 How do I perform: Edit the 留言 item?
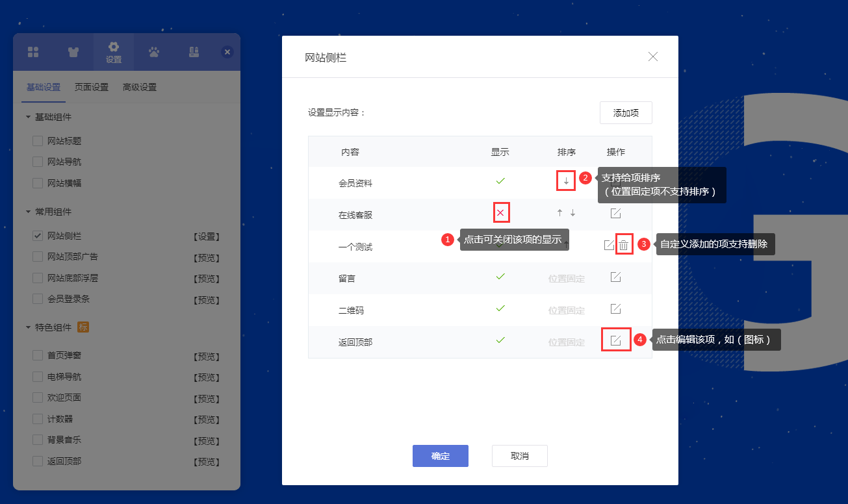(615, 277)
